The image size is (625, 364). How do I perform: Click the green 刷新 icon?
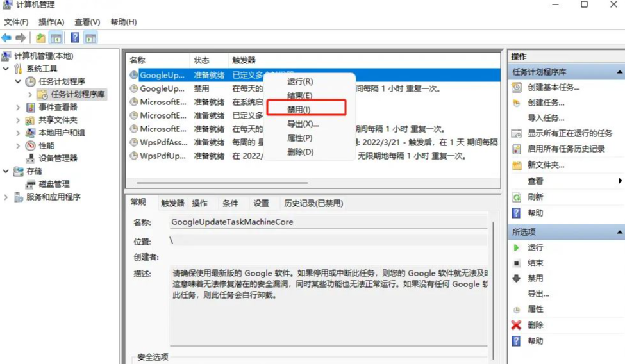point(517,197)
